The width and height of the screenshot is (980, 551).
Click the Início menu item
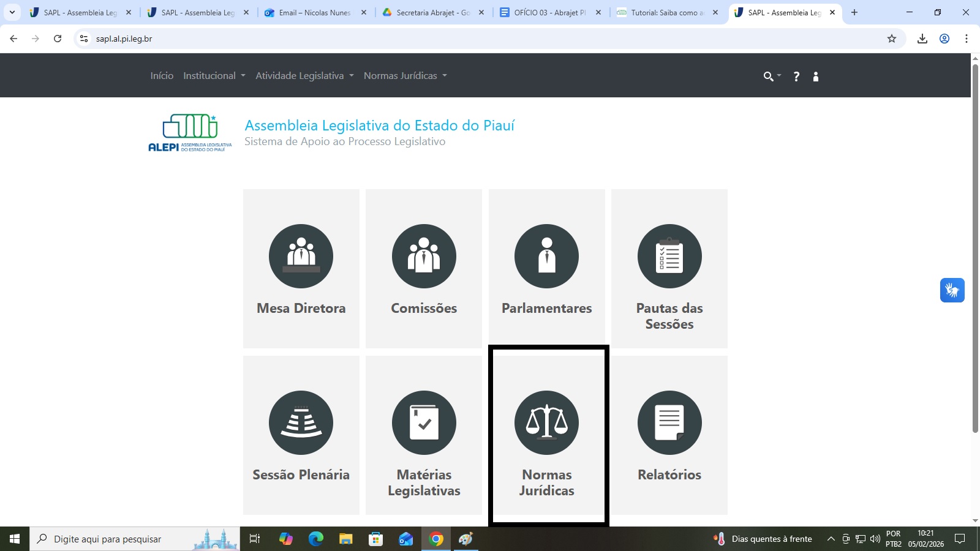(x=162, y=76)
